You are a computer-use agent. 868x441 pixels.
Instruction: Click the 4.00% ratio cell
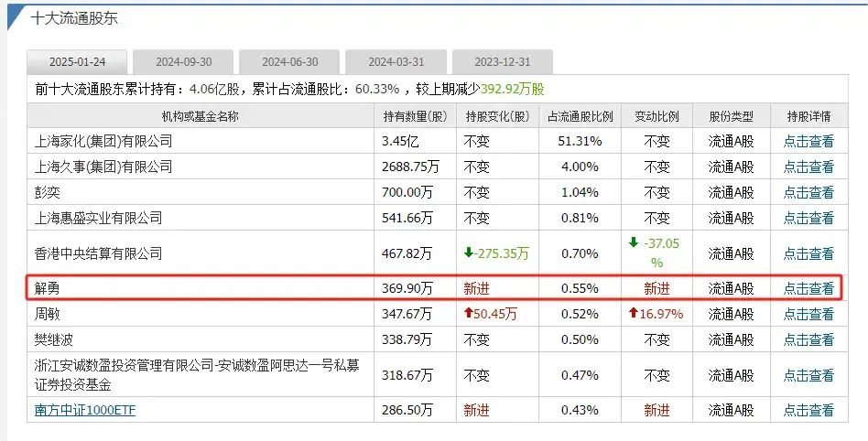click(580, 167)
